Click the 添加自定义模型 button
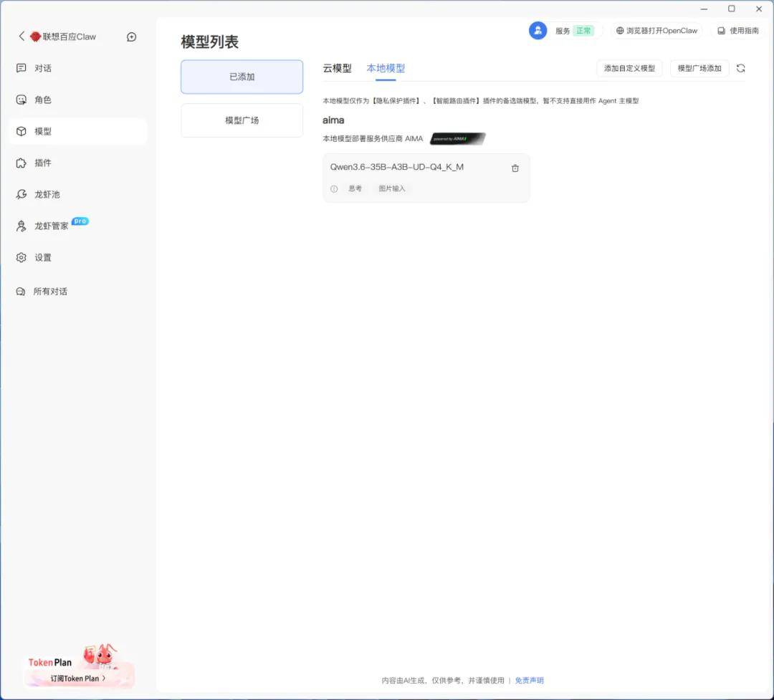Screen dimensions: 774x700 629,68
